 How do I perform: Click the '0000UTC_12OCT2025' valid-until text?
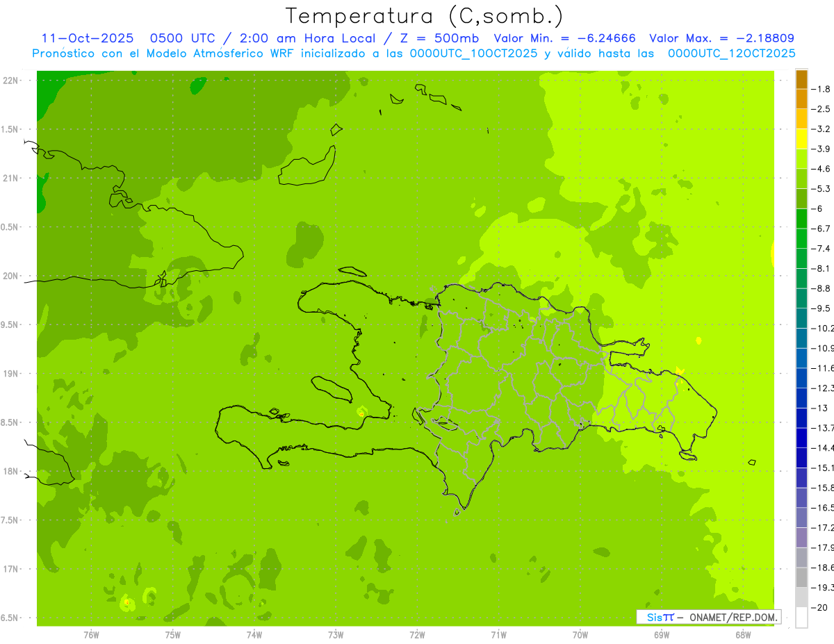tap(732, 53)
